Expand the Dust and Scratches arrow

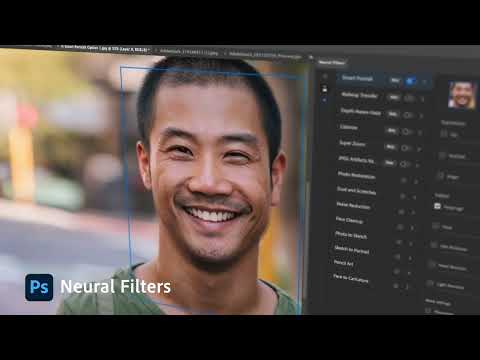pos(414,197)
